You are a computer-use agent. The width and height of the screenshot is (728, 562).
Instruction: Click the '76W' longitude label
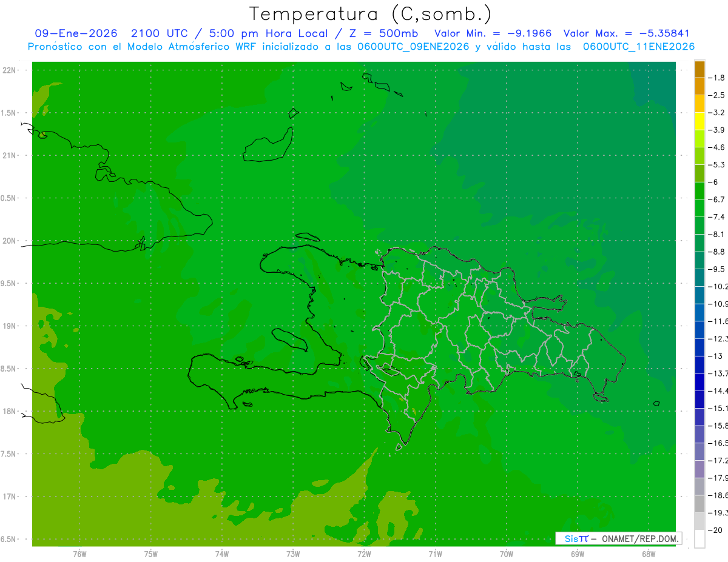pos(79,554)
